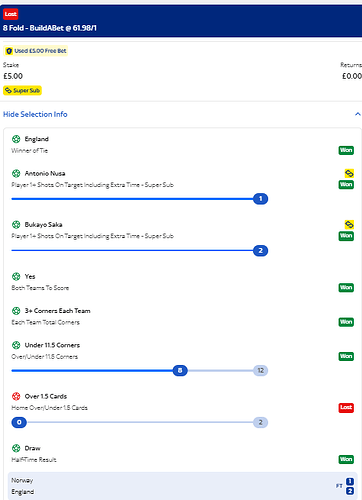This screenshot has height=500, width=362.
Task: Click the yellow Super Sub badge under stake
Action: tap(22, 91)
